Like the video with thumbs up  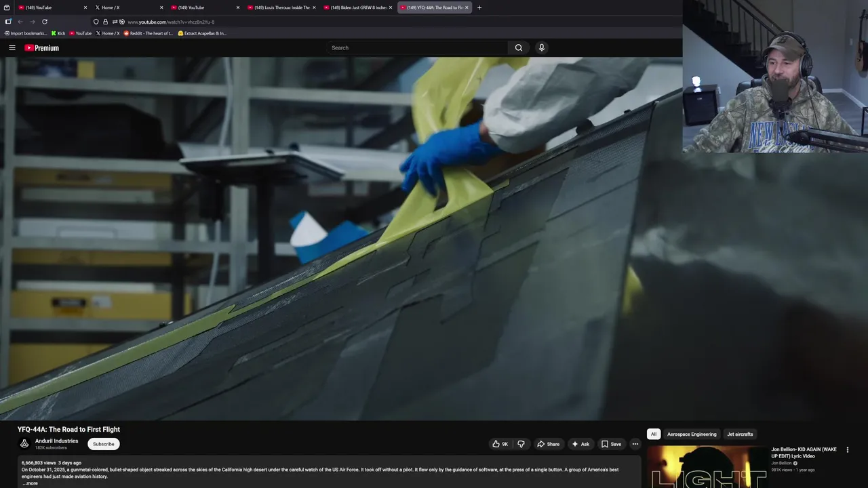(x=500, y=444)
